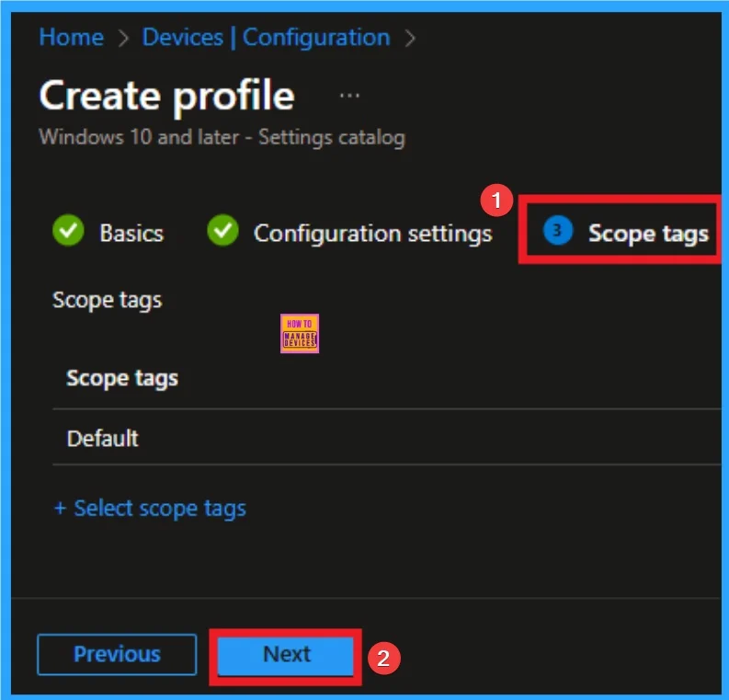Click the red number 1 annotation badge
This screenshot has height=700, width=729.
(x=497, y=198)
